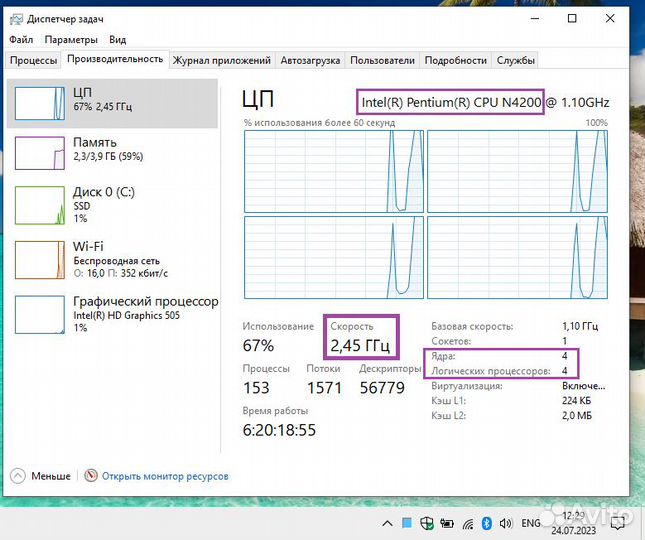Click the Время работы value 6:20:18:55

point(279,430)
